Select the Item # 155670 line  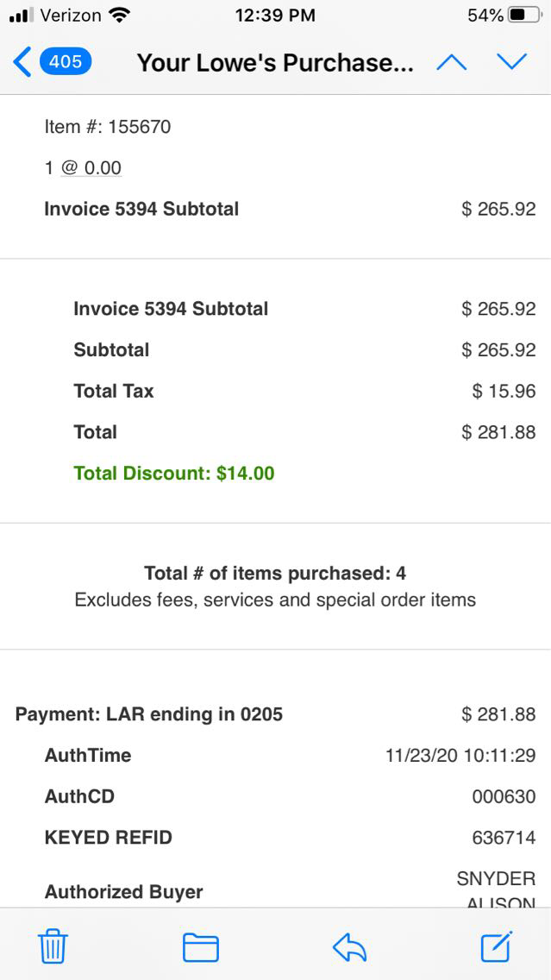point(108,127)
